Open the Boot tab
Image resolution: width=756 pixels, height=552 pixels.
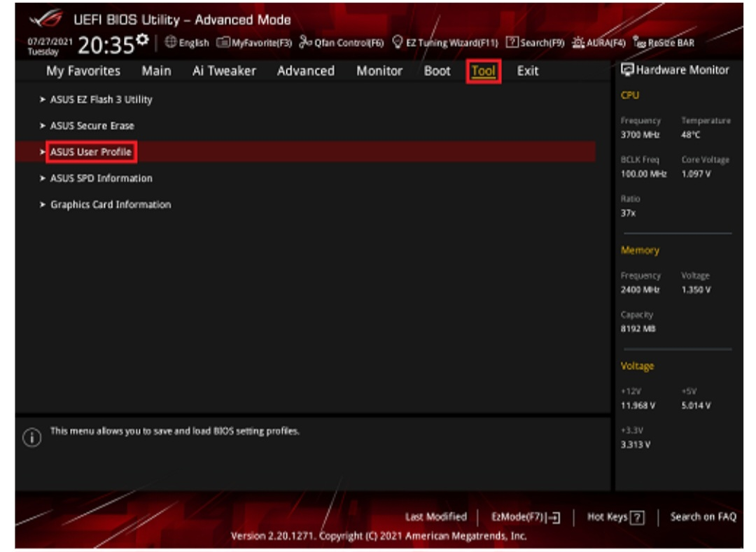[437, 71]
